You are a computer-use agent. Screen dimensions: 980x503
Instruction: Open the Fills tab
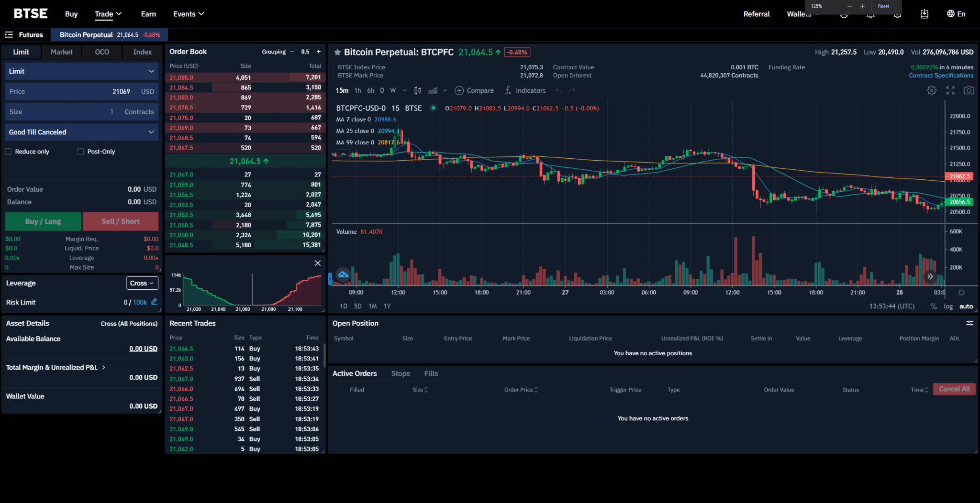click(431, 373)
